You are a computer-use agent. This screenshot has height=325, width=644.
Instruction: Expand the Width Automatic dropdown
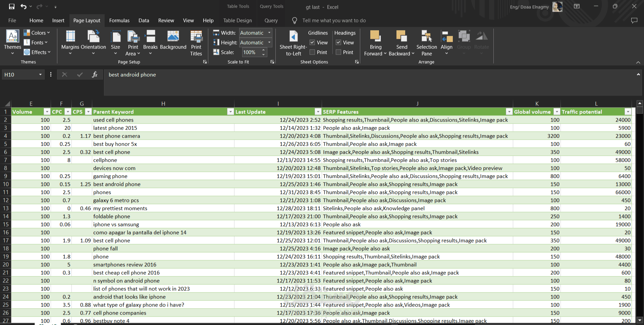click(x=269, y=33)
